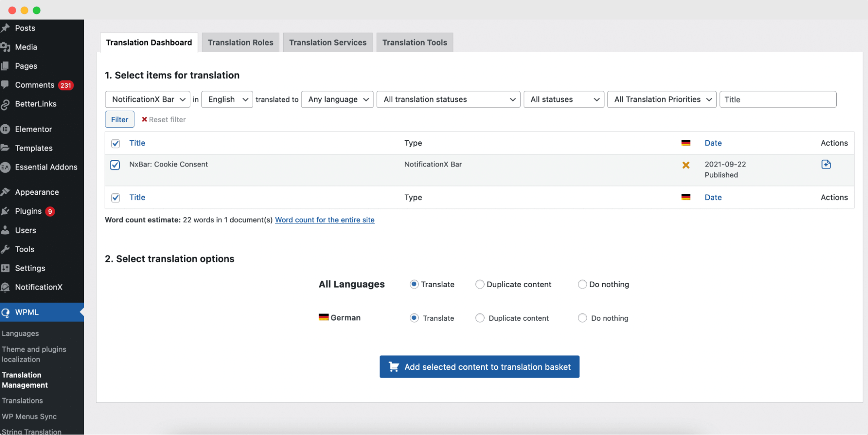Select Translate for German
Viewport: 868px width, 435px height.
(414, 318)
